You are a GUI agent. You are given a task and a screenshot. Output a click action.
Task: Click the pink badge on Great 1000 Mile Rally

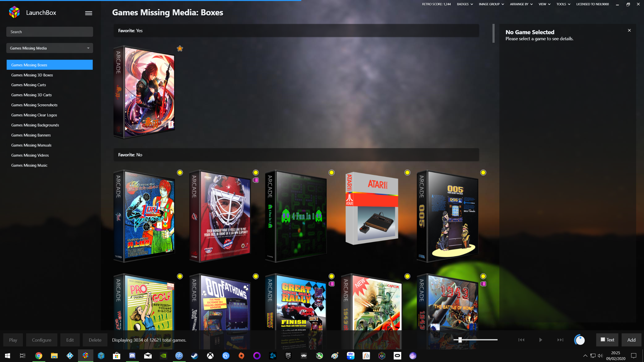(332, 284)
